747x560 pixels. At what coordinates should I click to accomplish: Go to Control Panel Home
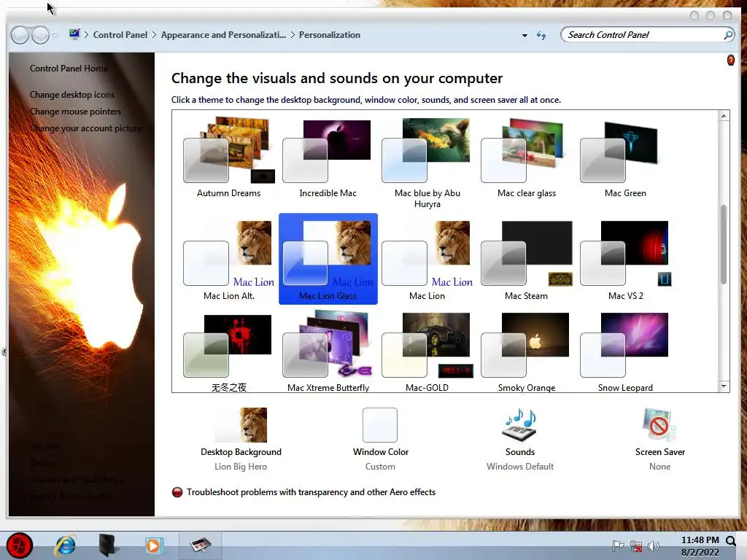tap(69, 68)
